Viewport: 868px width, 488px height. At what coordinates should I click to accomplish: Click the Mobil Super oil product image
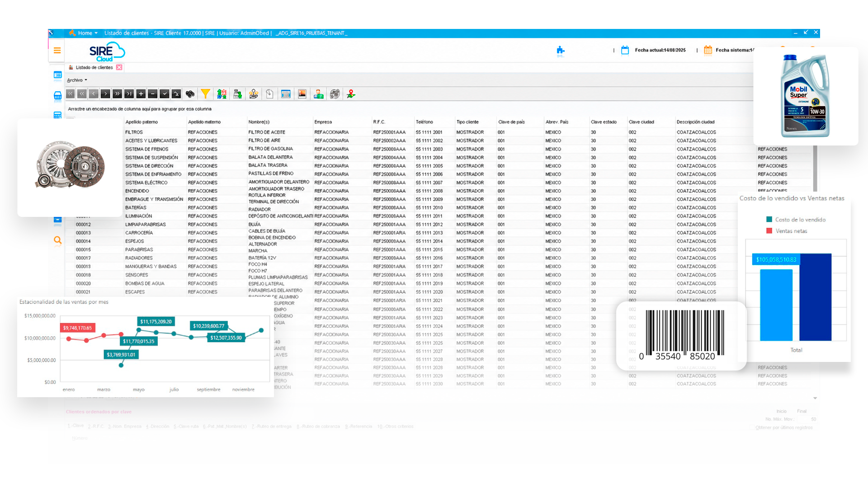tap(806, 96)
